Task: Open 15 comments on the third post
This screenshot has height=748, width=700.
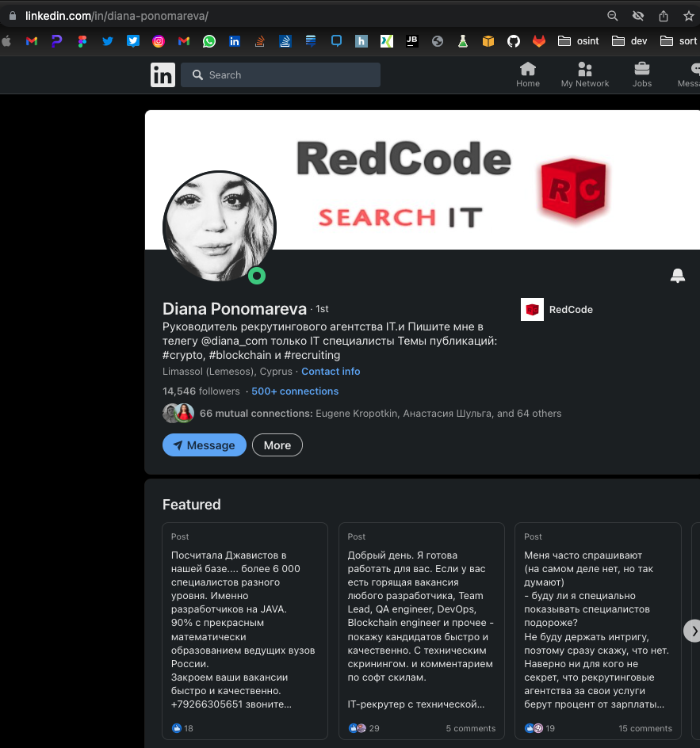Action: tap(645, 728)
